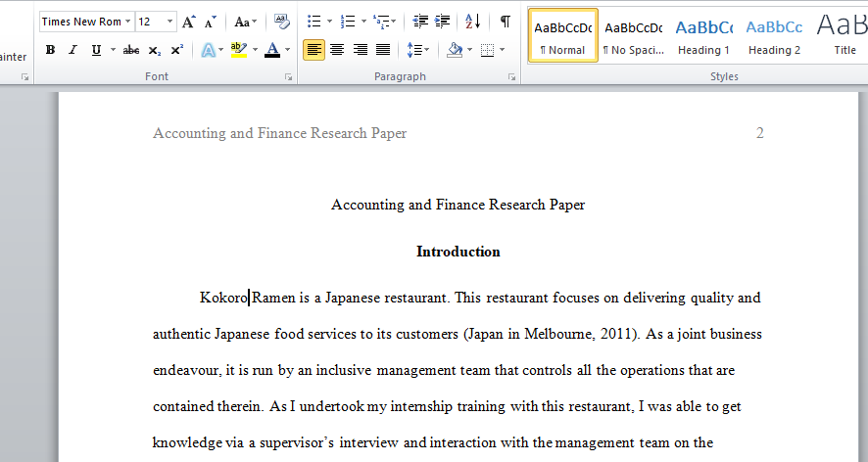This screenshot has height=462, width=868.
Task: Select Align Text Left
Action: (313, 50)
